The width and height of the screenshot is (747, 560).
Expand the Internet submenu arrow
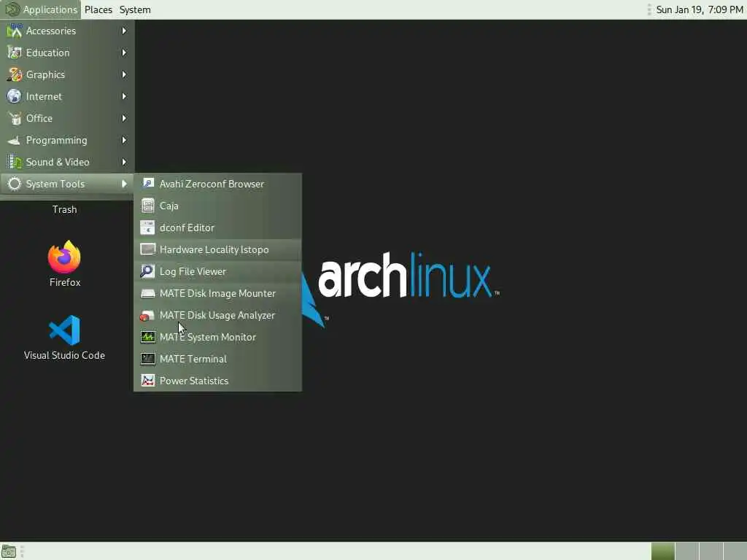point(124,96)
